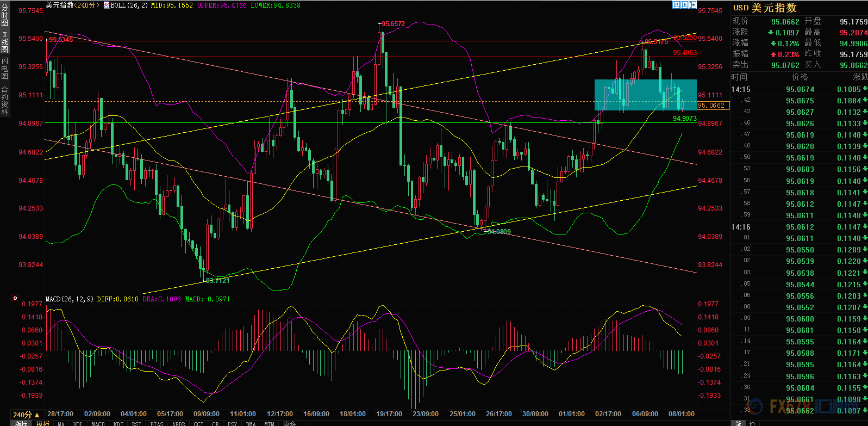Open 合约资料 contract info tab

tap(5, 101)
